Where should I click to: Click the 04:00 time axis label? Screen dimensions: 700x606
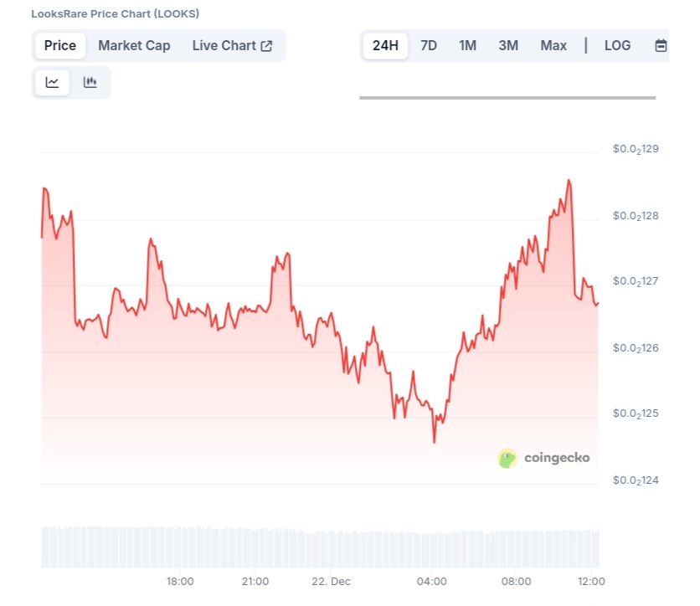(x=431, y=582)
